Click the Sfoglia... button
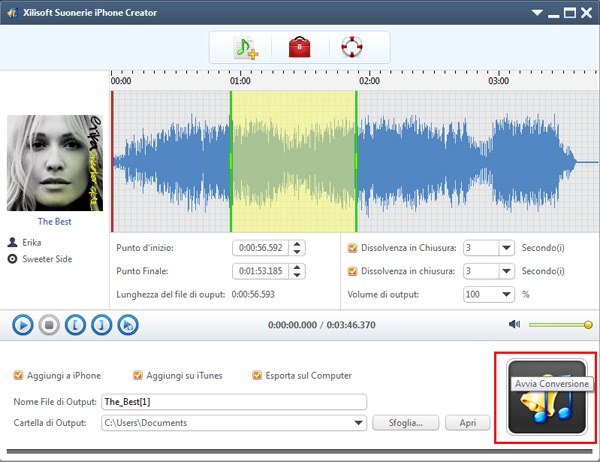Image resolution: width=600 pixels, height=462 pixels. point(406,423)
